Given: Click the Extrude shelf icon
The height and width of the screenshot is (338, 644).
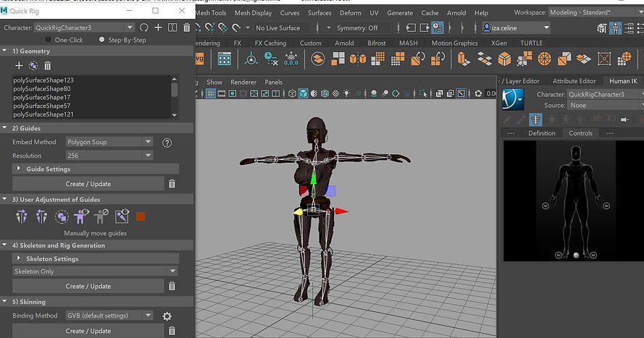Looking at the screenshot, I should (x=464, y=59).
